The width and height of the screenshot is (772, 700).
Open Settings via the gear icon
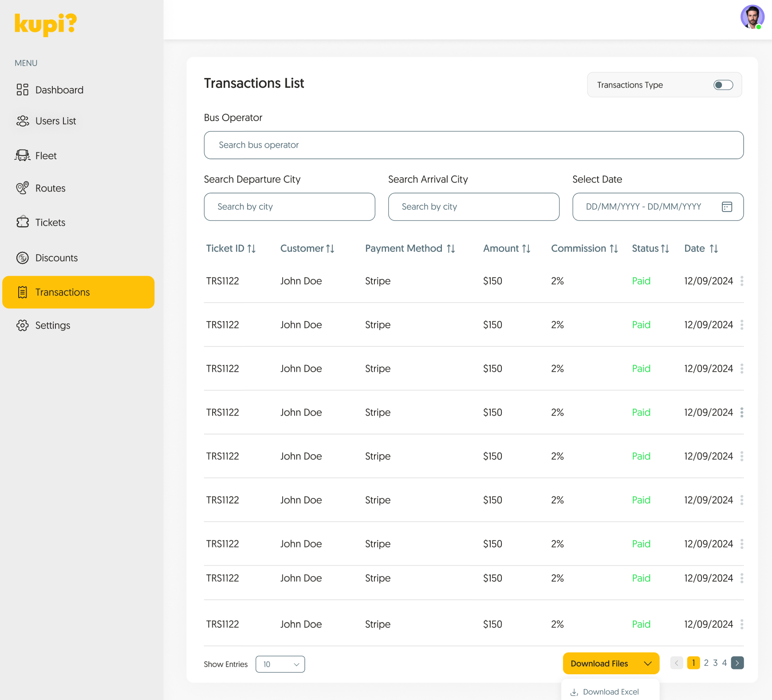click(23, 325)
